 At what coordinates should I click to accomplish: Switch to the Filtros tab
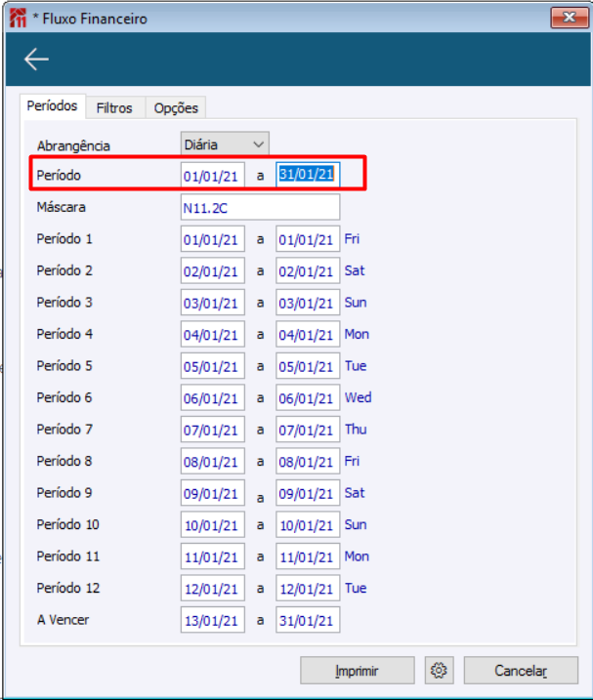tap(114, 108)
